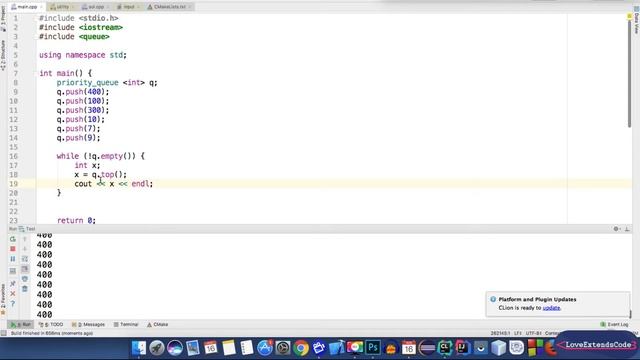Open Preview app from the Dock
Viewport: 640px width, 360px height.
[x=193, y=348]
